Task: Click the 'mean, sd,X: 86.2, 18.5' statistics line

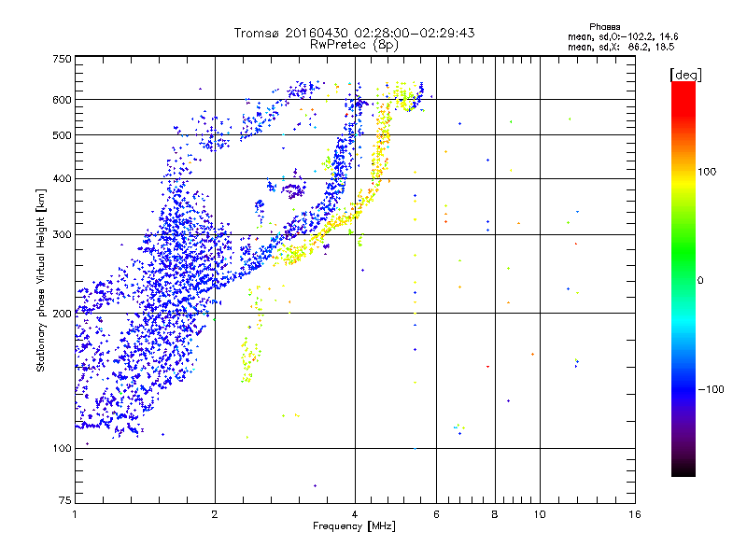Action: click(x=621, y=47)
